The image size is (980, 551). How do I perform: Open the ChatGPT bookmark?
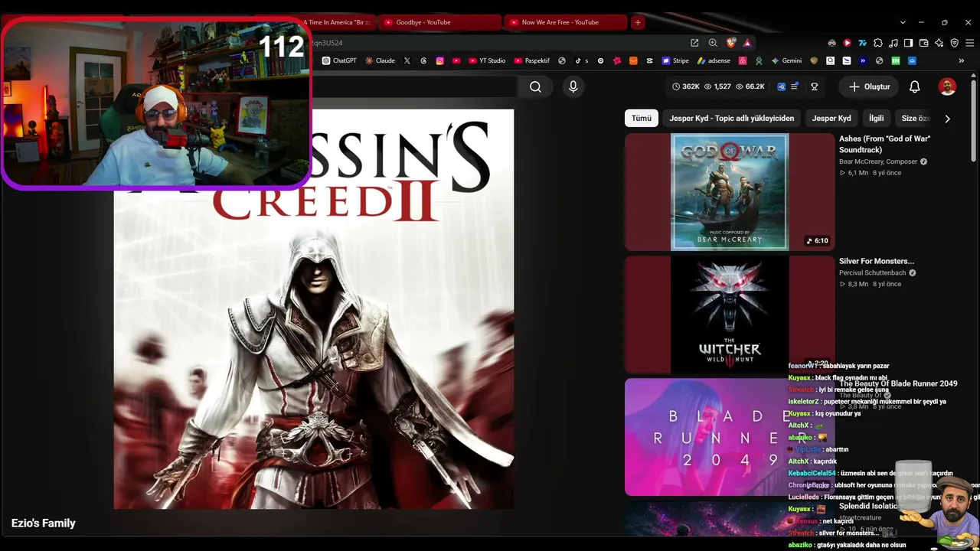pos(339,60)
